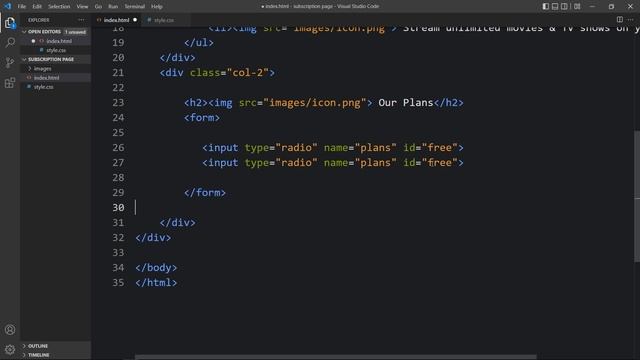Open the Edit menu
Image resolution: width=640 pixels, height=360 pixels.
coord(37,6)
